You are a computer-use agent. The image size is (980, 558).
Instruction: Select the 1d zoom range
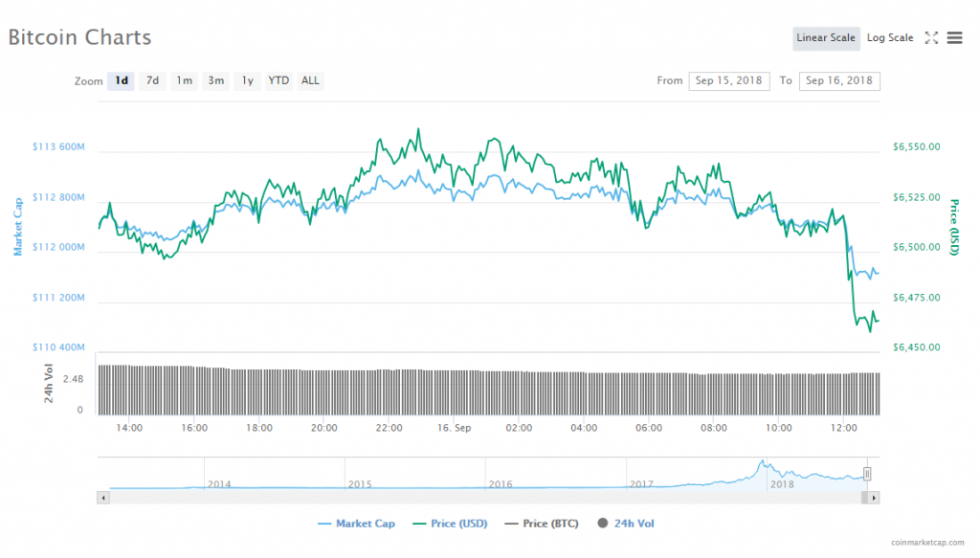click(122, 81)
